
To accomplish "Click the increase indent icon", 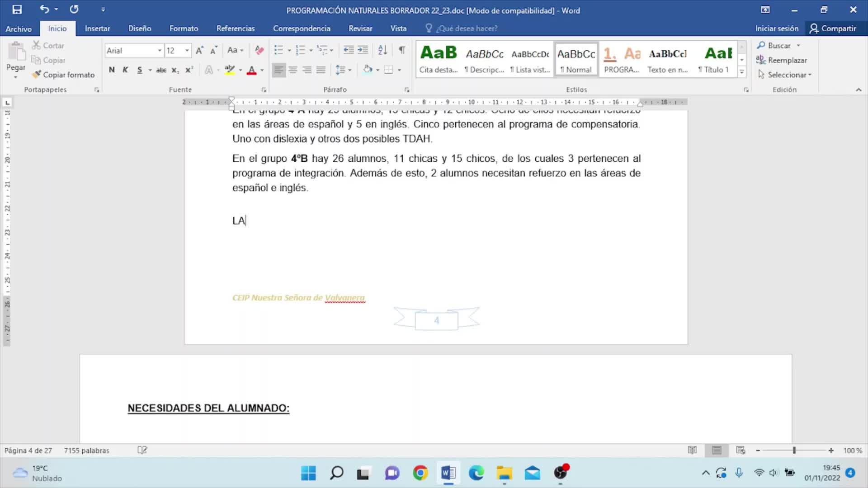I will pyautogui.click(x=363, y=50).
